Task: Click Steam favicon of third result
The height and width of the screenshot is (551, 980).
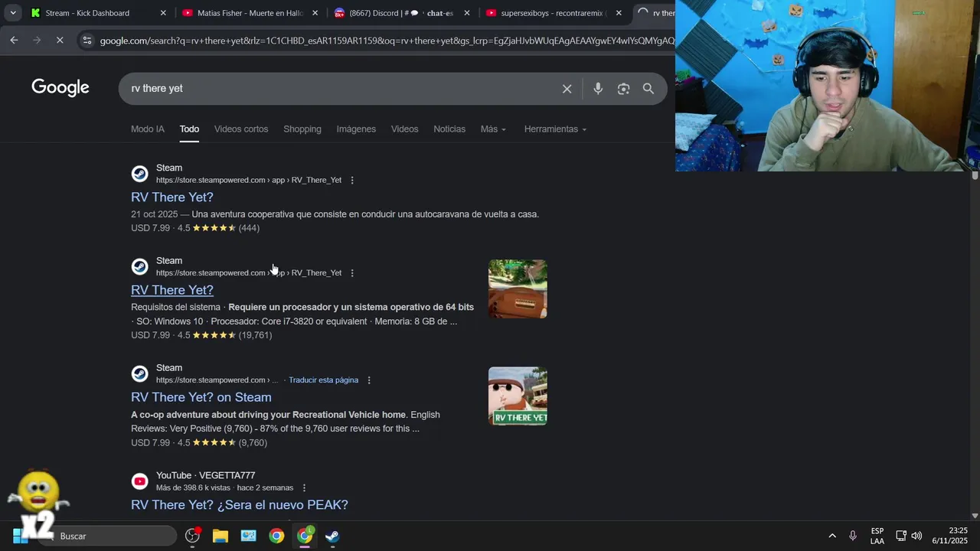Action: point(139,373)
